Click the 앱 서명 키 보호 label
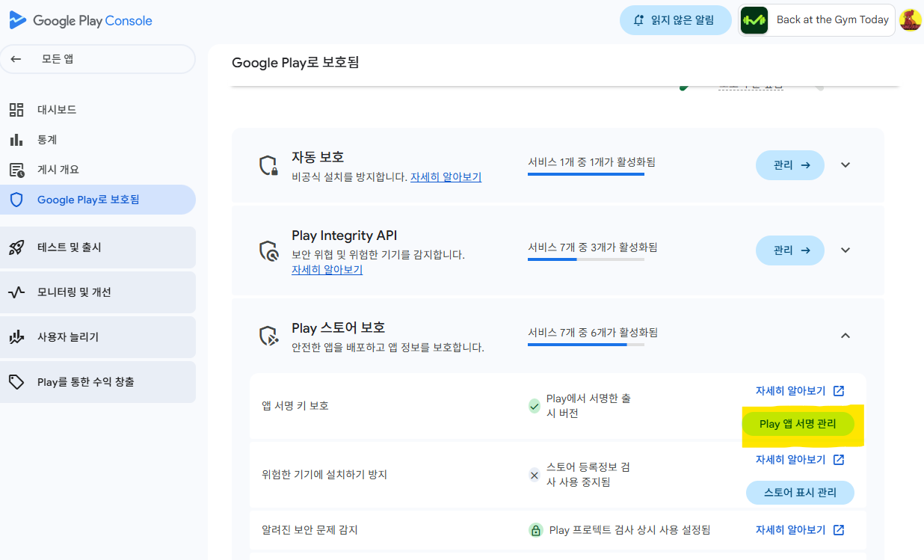Viewport: 924px width, 560px height. click(295, 406)
